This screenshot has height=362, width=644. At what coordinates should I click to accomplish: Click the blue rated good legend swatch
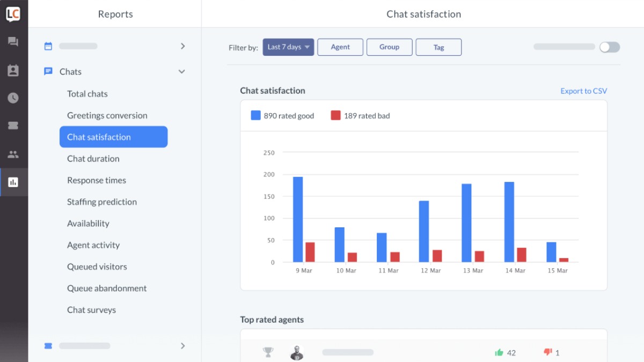point(256,115)
